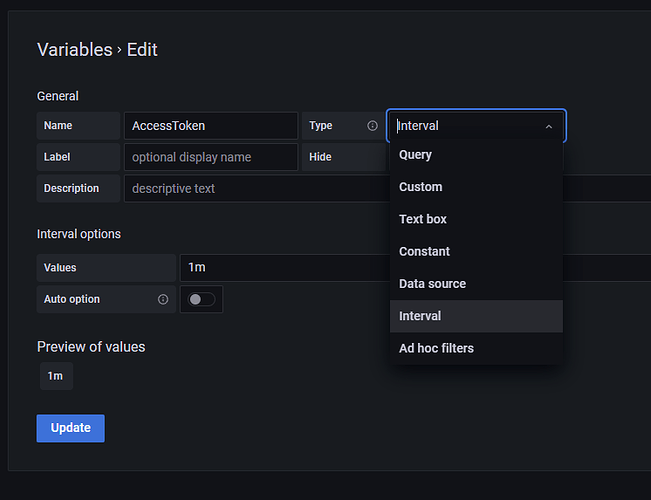Click the Auto option info icon
Screen dimensions: 651x500
[163, 299]
